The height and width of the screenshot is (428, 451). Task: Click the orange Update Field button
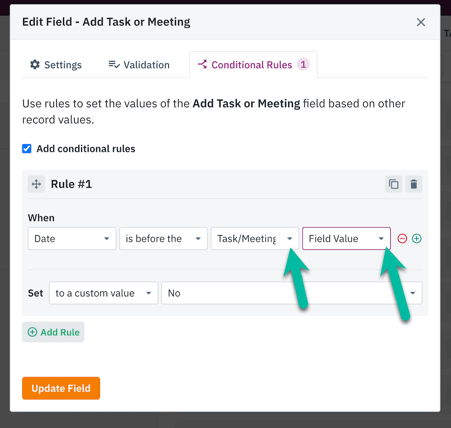coord(61,388)
